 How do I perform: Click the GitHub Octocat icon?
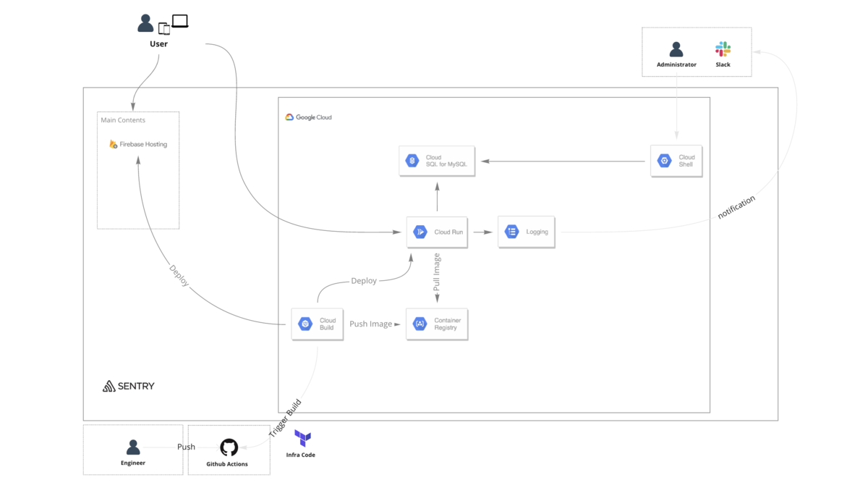[229, 447]
